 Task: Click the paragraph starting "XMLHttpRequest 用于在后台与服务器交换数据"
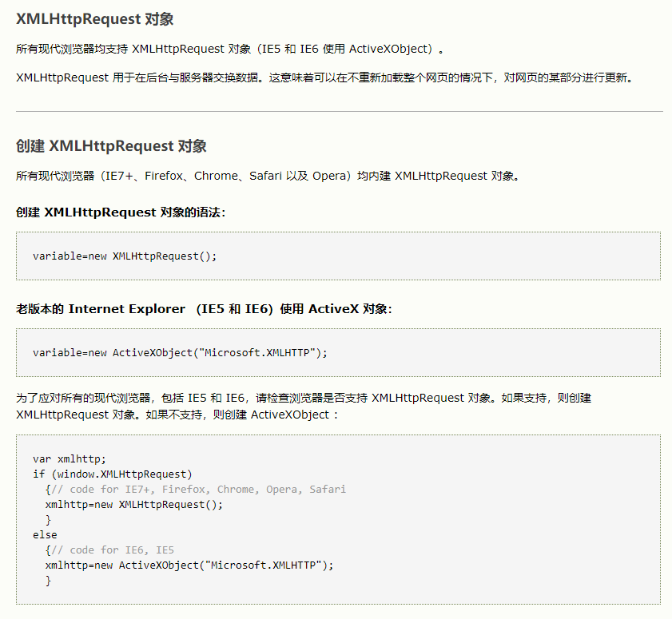(x=324, y=78)
